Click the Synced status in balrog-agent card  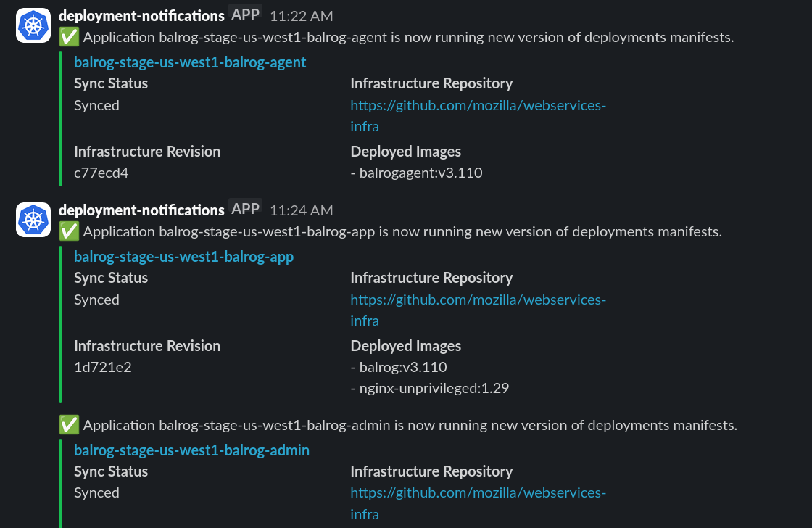pos(97,106)
